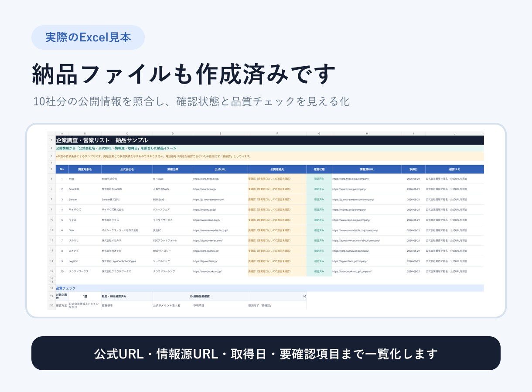
Task: Open the https://crowdworks.co.jp/company/ source link
Action: click(x=352, y=271)
